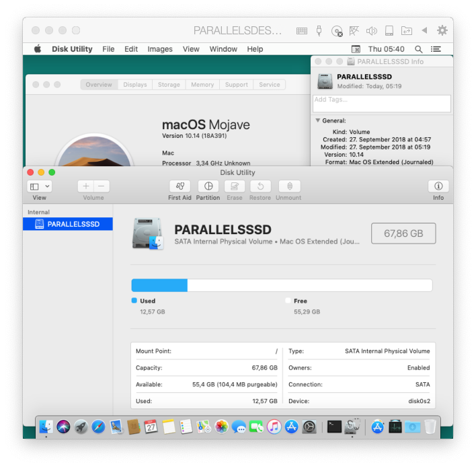The width and height of the screenshot is (476, 467).
Task: Remove a volume with the minus button
Action: coord(102,186)
